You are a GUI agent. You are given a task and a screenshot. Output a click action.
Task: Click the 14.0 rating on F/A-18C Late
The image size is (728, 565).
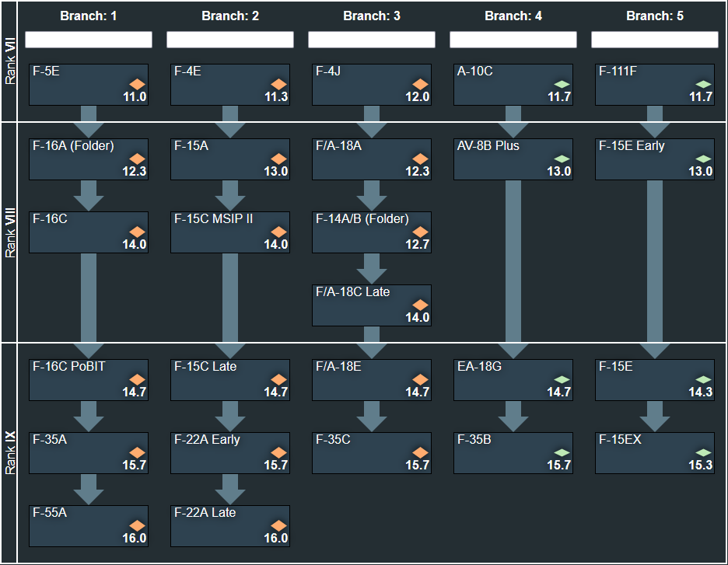tap(418, 318)
